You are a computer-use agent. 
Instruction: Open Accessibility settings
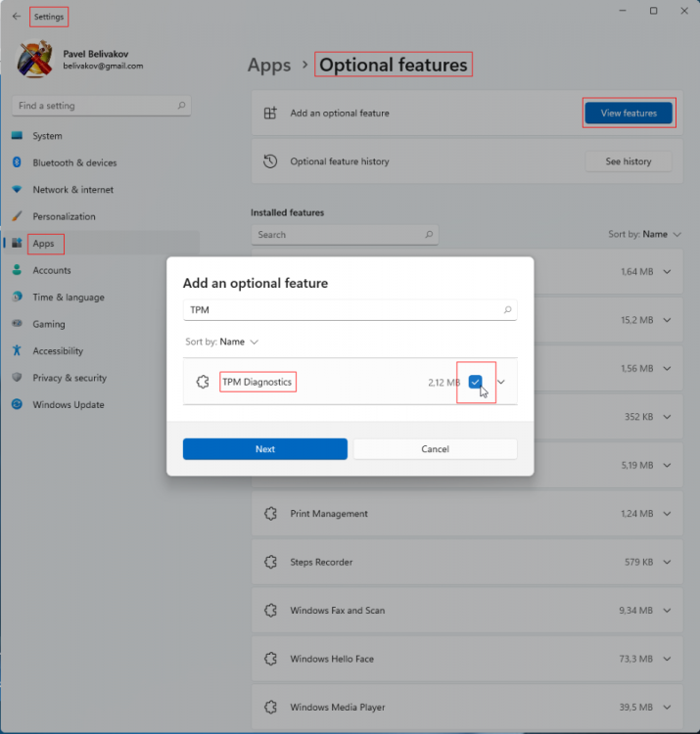tap(101, 351)
